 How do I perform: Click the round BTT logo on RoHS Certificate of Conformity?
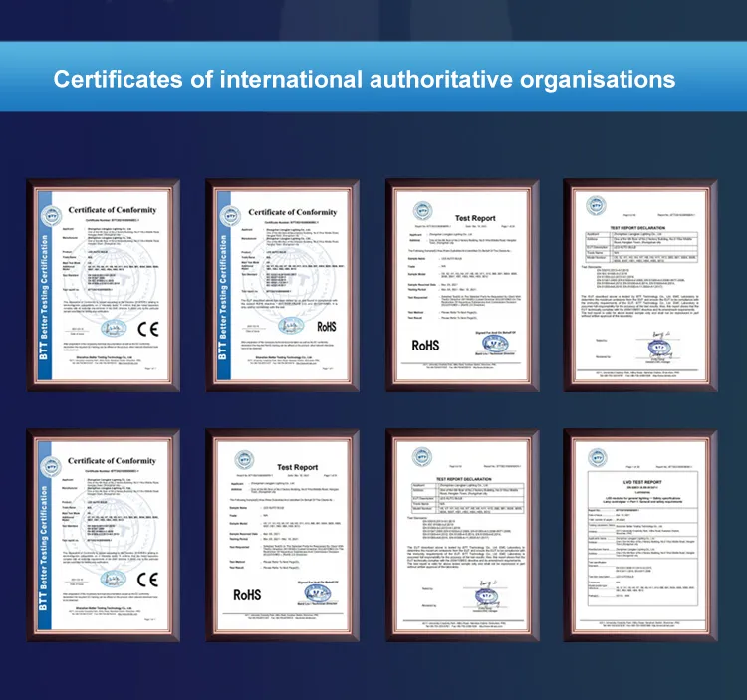tap(230, 217)
